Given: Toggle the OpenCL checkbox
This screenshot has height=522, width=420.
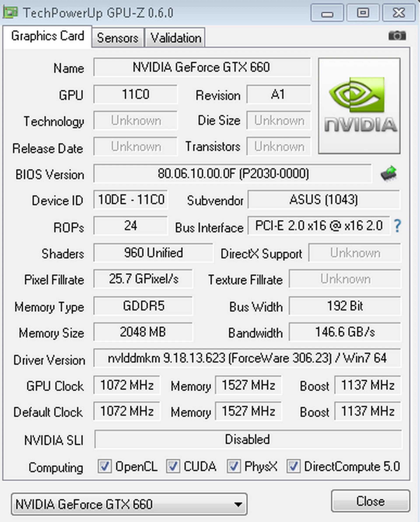Looking at the screenshot, I should [105, 466].
